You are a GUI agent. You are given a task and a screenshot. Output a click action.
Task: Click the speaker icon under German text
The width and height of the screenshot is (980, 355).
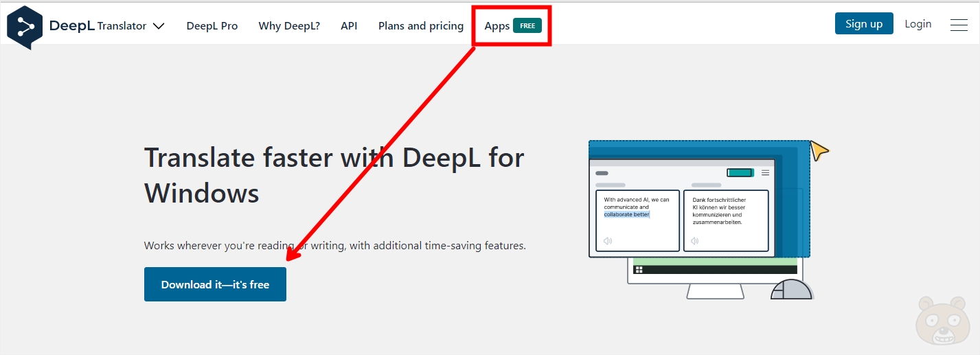click(x=695, y=241)
